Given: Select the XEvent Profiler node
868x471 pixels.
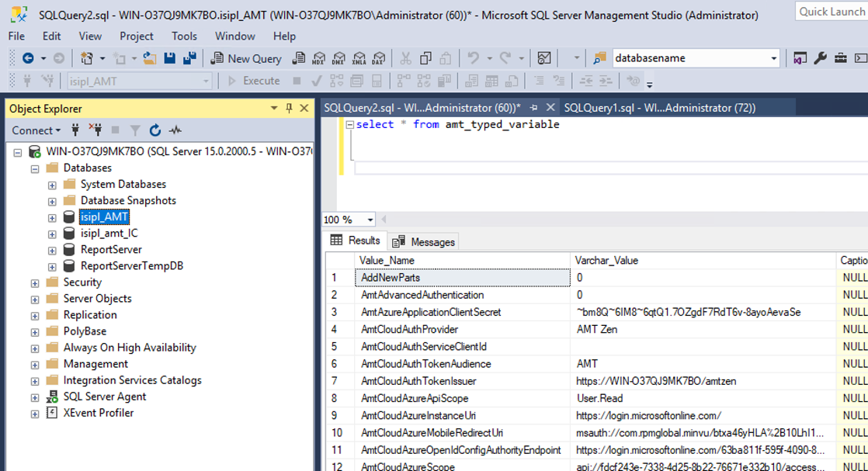Looking at the screenshot, I should coord(99,413).
